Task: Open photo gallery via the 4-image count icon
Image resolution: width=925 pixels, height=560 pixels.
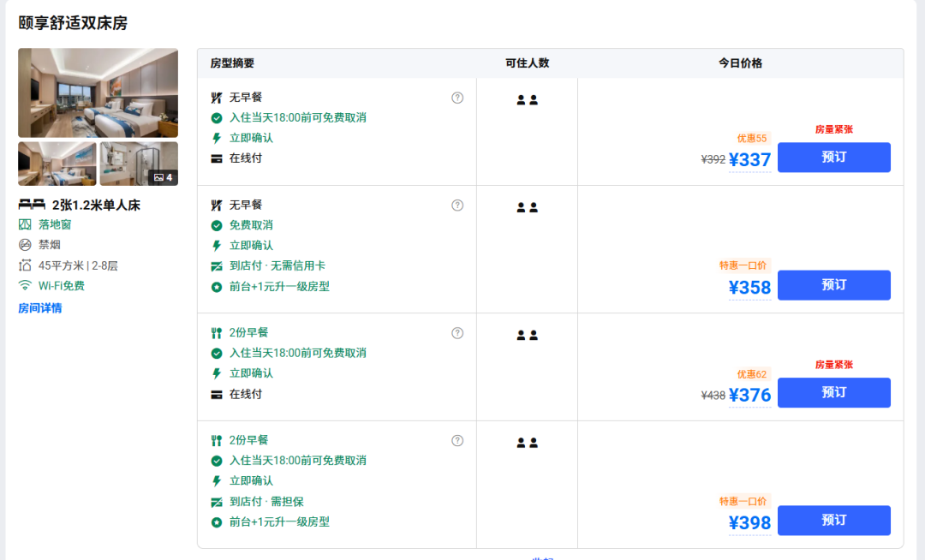Action: pos(163,177)
